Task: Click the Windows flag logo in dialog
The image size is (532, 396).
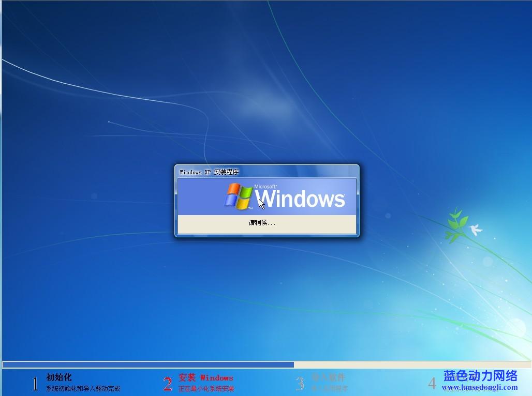Action: 239,196
